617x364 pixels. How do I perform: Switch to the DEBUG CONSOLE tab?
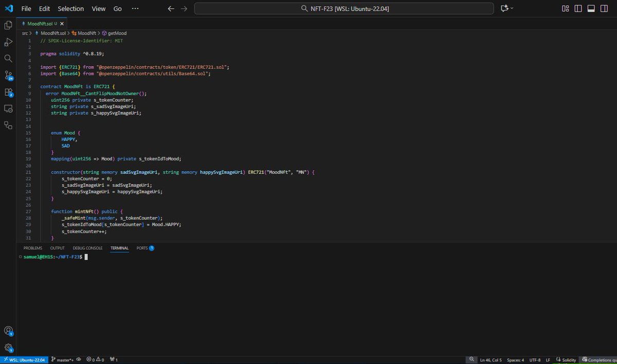(x=87, y=248)
